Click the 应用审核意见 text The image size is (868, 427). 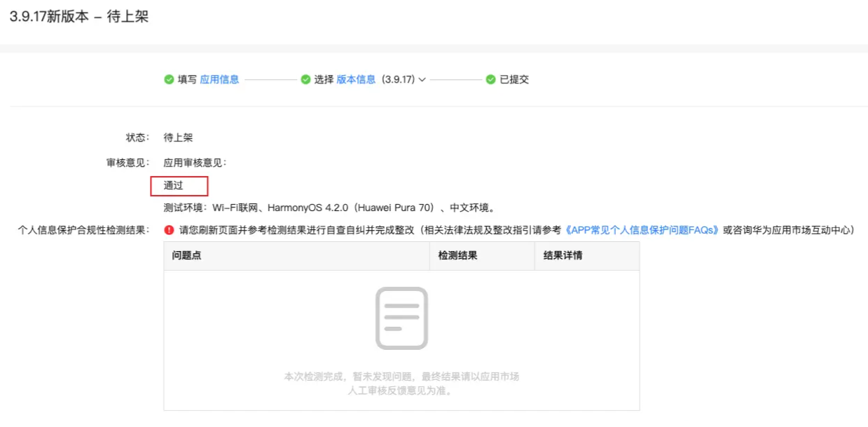[x=195, y=163]
